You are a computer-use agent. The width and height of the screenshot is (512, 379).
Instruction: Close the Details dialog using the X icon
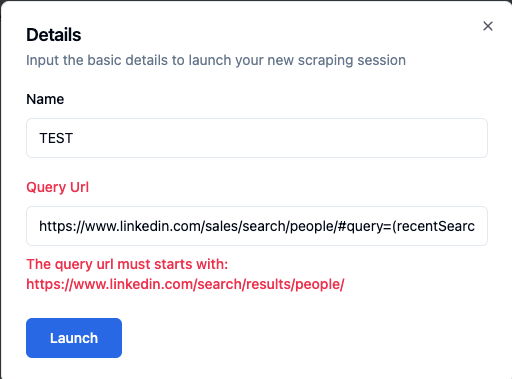[x=488, y=26]
